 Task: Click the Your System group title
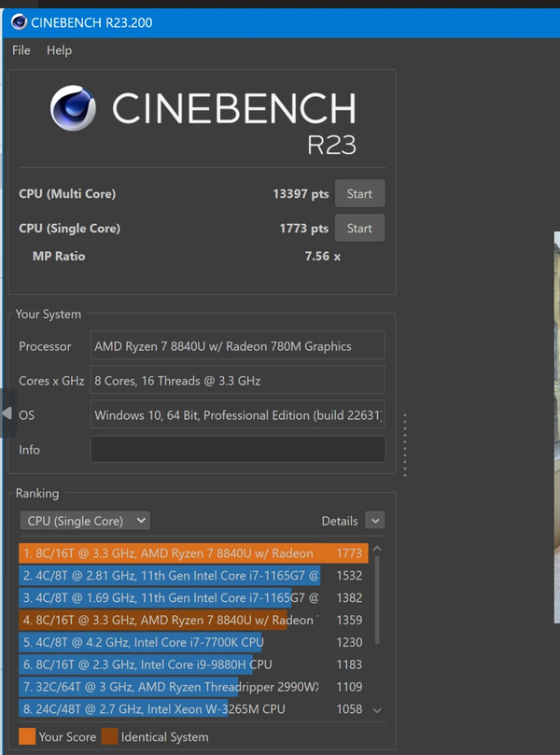point(49,314)
